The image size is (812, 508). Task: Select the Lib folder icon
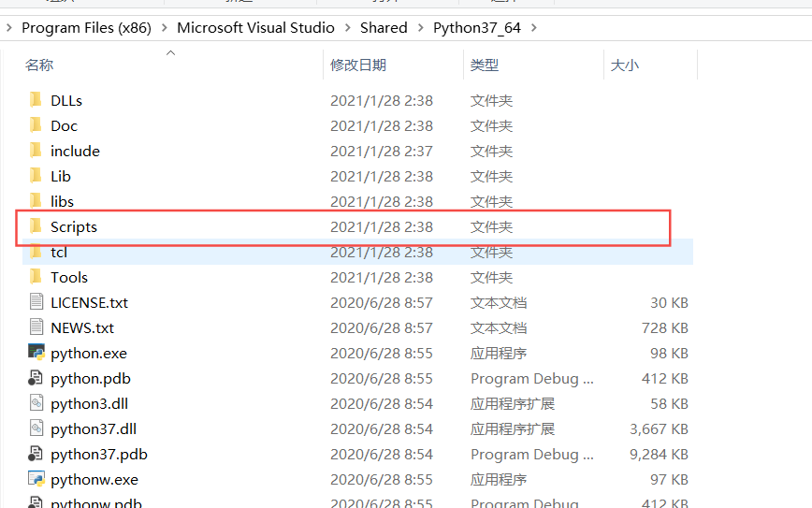tap(36, 176)
